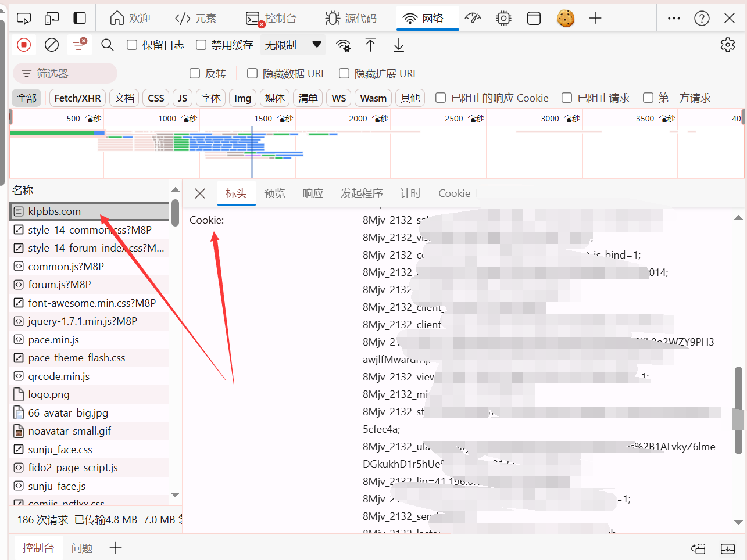This screenshot has width=747, height=560.
Task: Filter requests by CSS
Action: tap(156, 98)
